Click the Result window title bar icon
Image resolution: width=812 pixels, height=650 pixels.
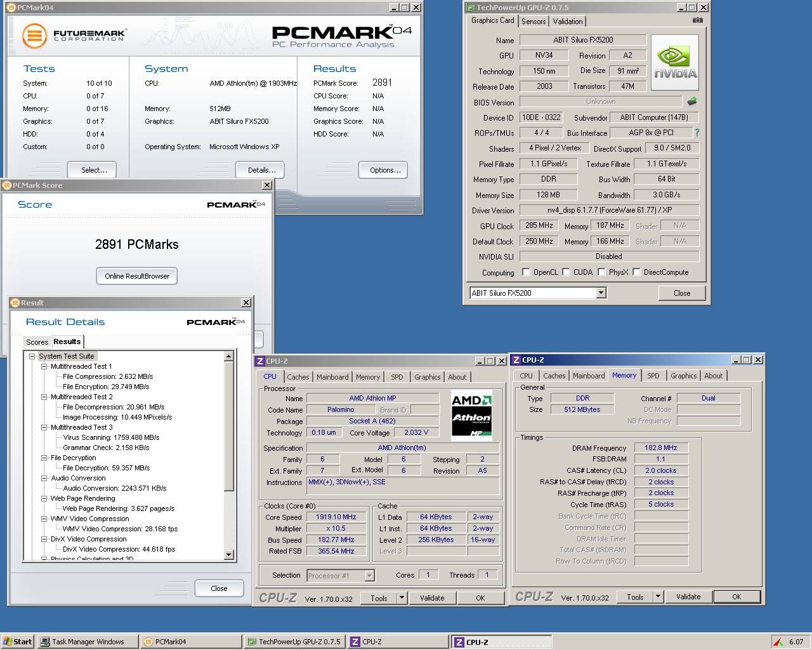(15, 303)
